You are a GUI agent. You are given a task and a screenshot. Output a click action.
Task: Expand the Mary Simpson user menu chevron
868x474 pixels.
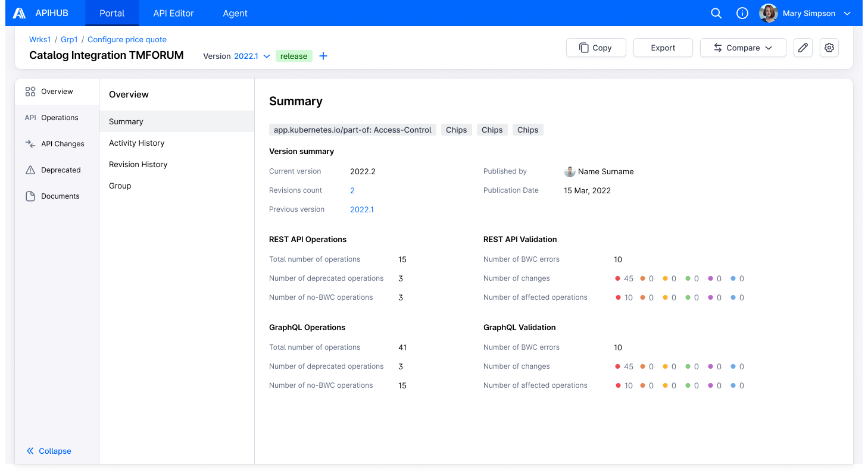point(848,14)
